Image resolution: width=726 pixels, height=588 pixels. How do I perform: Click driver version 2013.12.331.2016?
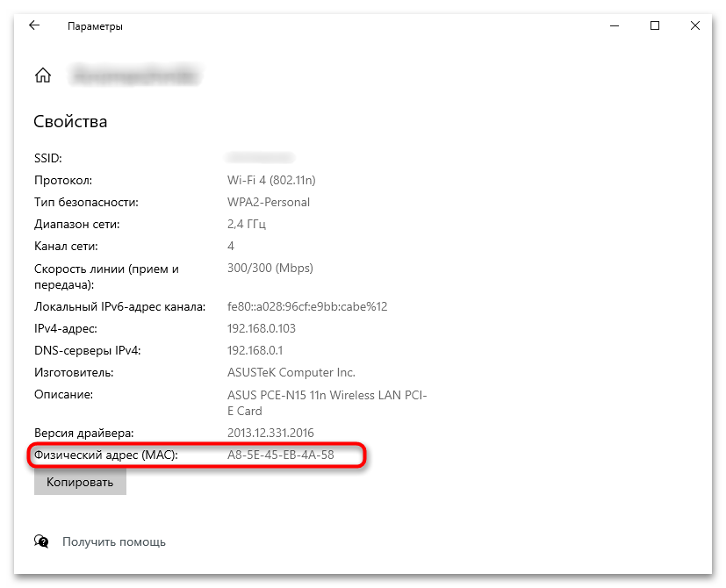coord(270,433)
